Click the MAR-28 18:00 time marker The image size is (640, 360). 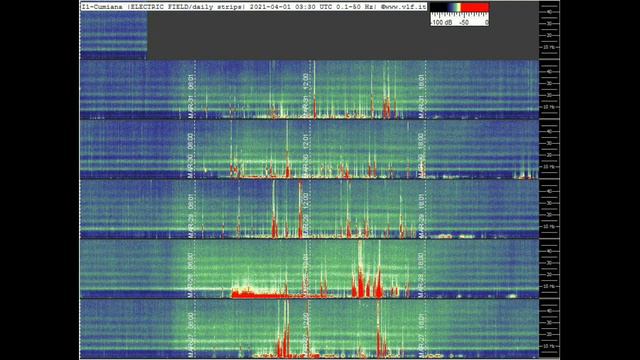(421, 275)
